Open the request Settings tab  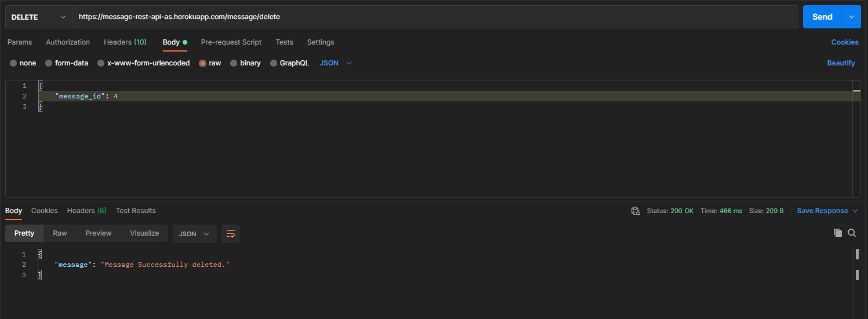tap(321, 42)
